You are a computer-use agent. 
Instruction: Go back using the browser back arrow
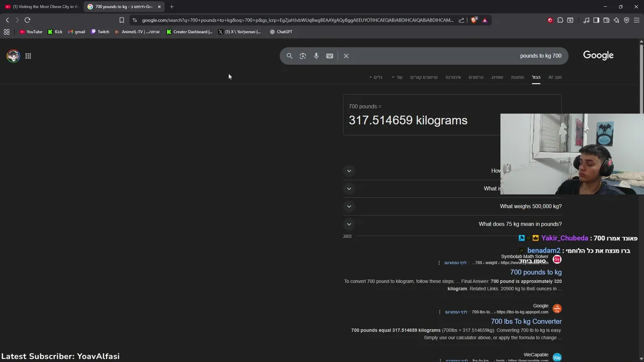pos(7,20)
